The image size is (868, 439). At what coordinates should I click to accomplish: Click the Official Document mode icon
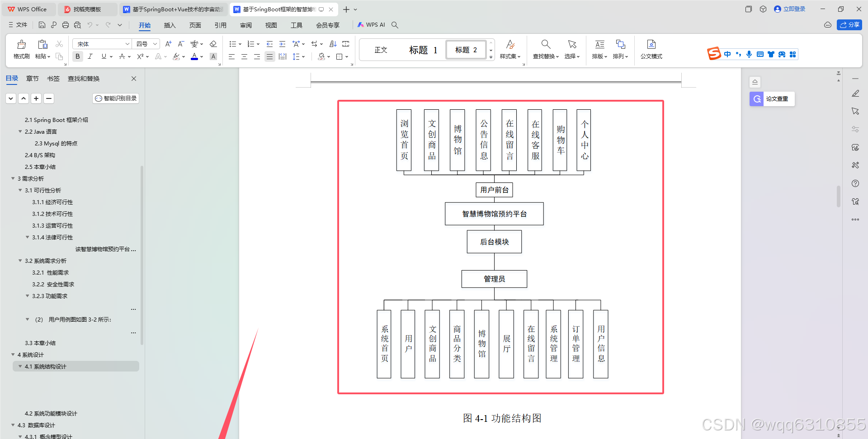coord(651,44)
